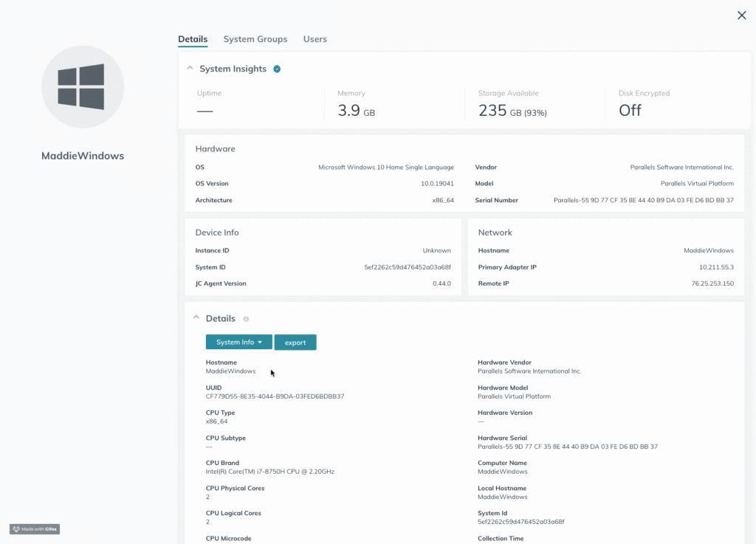The height and width of the screenshot is (544, 756).
Task: Click the MaddieWindows name under the avatar
Action: coord(83,156)
